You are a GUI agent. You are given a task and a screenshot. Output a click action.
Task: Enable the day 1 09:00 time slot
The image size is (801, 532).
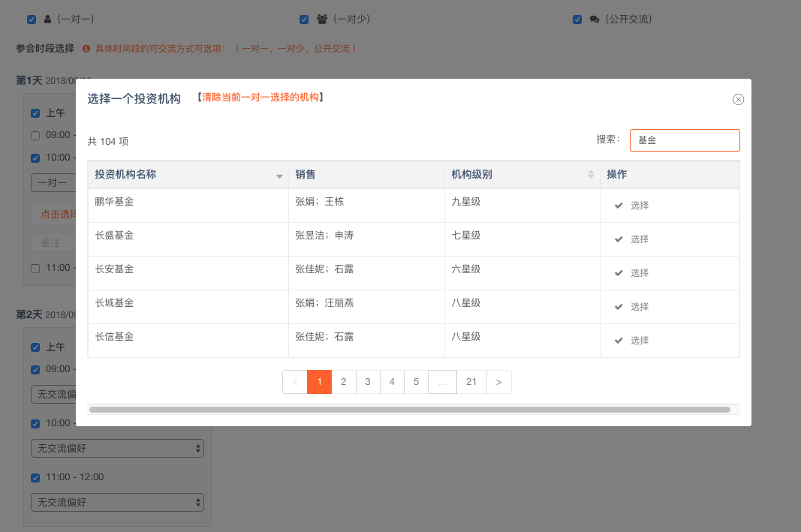point(35,136)
